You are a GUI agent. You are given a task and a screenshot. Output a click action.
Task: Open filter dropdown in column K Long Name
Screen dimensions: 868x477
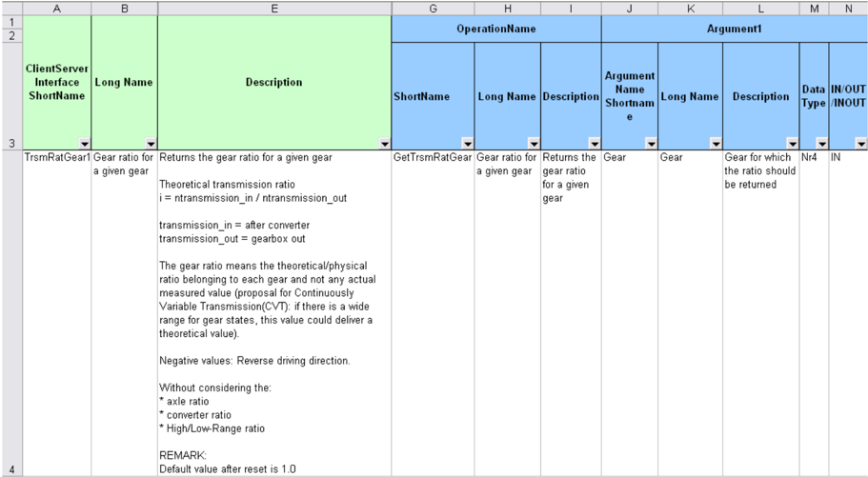coord(716,144)
